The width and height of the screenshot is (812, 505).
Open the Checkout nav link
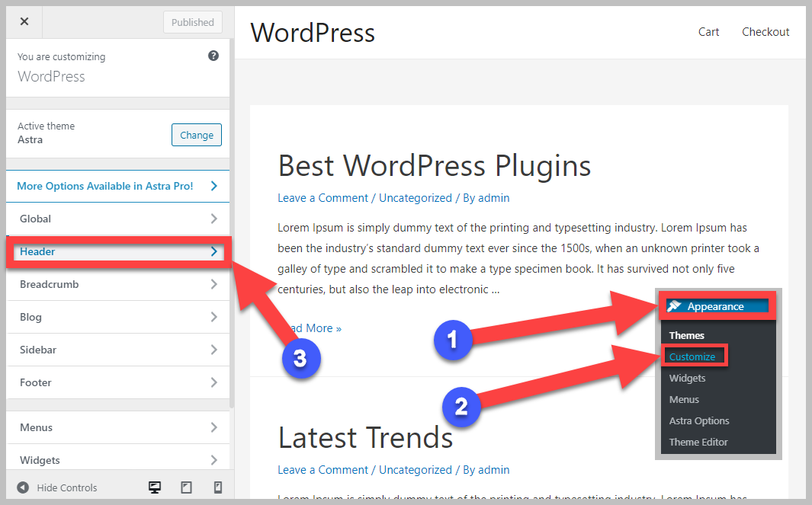(x=765, y=32)
